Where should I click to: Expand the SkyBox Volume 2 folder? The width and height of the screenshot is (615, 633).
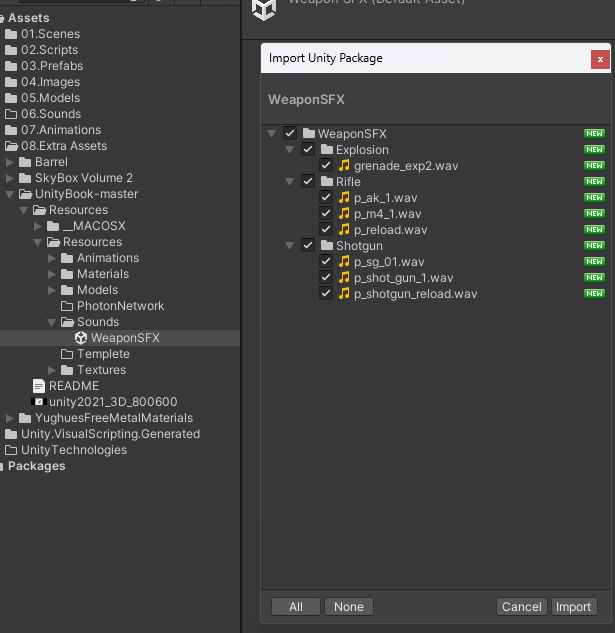pyautogui.click(x=10, y=178)
